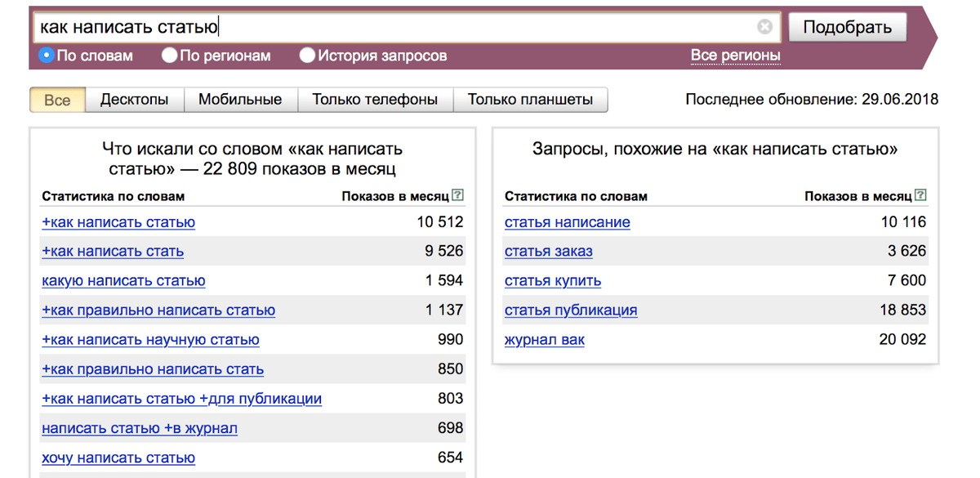980x478 pixels.
Task: Open help icon beside right 'Показов в месяц'
Action: click(x=921, y=195)
